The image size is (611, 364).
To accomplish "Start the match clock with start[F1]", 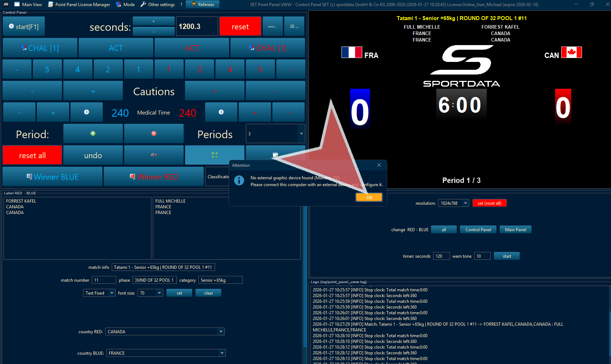I will [x=24, y=26].
